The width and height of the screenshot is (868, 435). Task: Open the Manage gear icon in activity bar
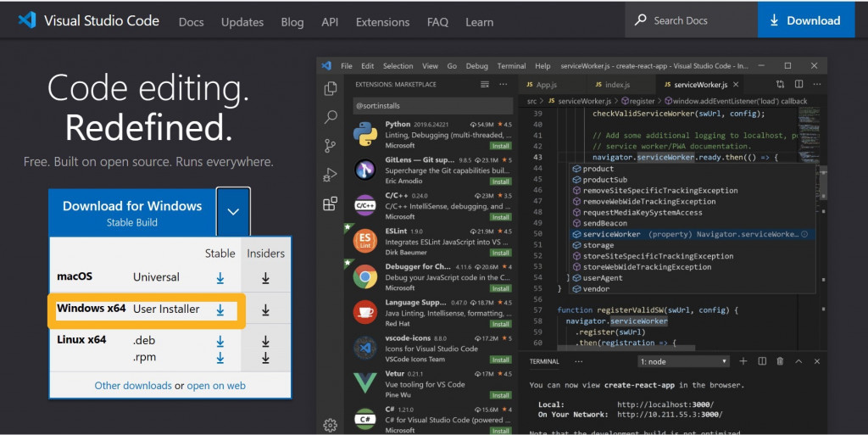pyautogui.click(x=331, y=425)
